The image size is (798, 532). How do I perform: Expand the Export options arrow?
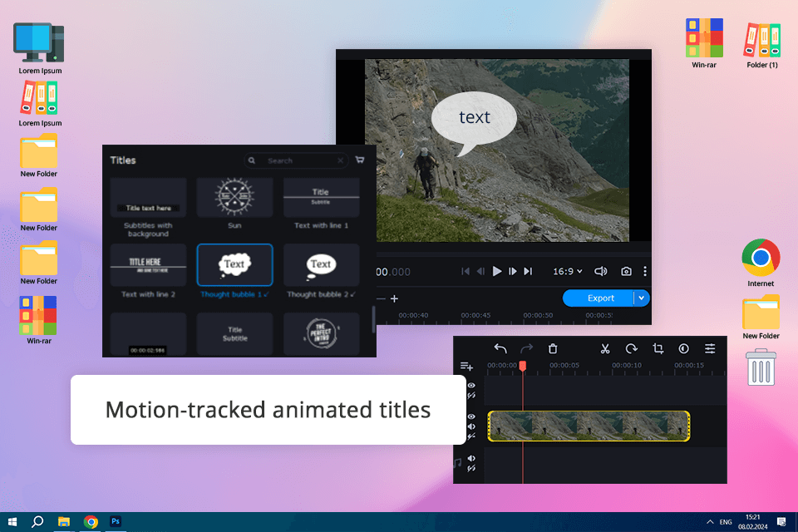pyautogui.click(x=641, y=298)
